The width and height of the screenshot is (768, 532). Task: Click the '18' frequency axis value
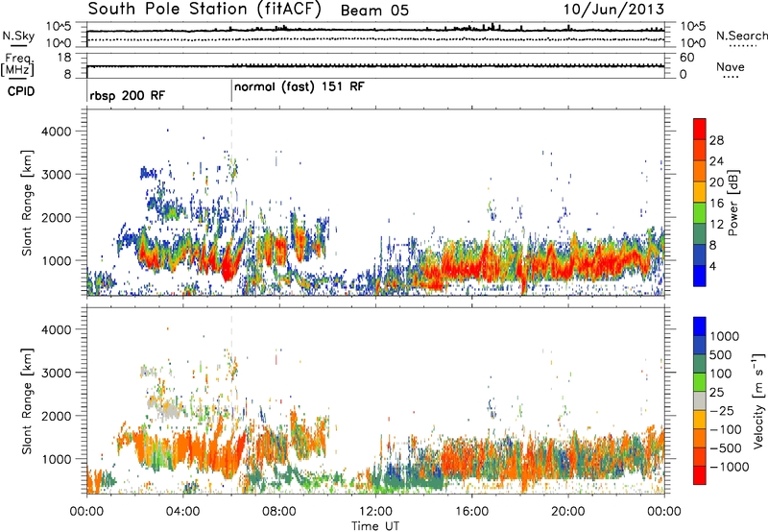point(64,58)
